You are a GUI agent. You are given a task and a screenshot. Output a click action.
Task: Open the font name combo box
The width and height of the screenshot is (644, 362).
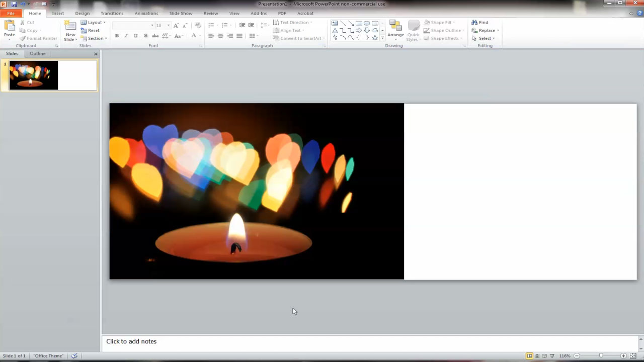(133, 25)
